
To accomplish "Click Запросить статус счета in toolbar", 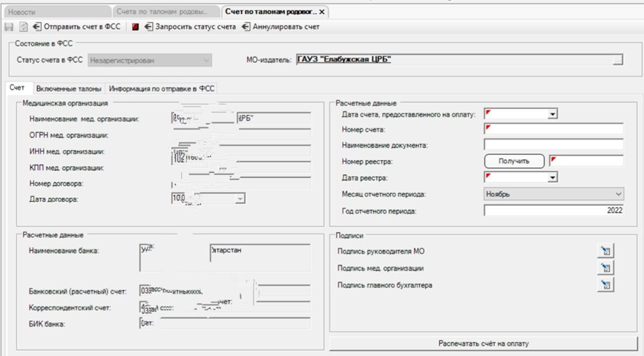I will pos(190,27).
